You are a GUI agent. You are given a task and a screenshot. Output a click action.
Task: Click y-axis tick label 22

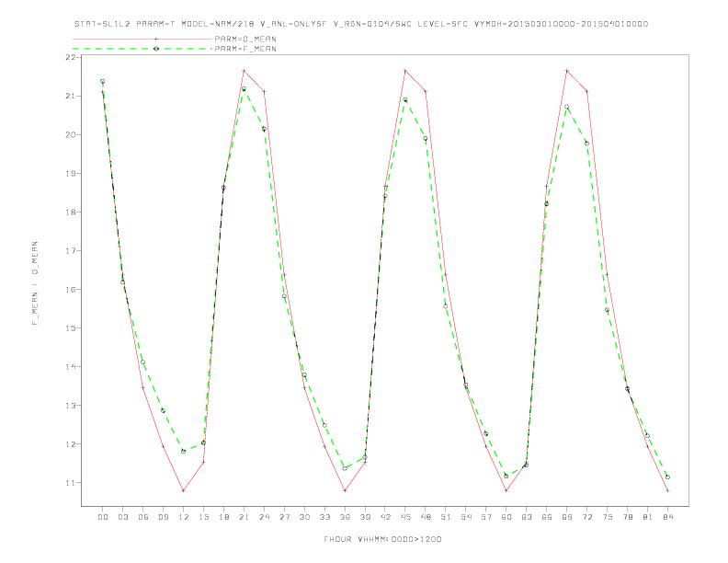(x=71, y=57)
